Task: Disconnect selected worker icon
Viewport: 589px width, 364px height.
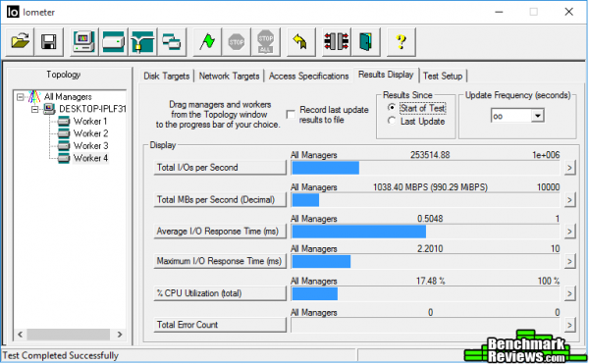Action: pyautogui.click(x=337, y=41)
